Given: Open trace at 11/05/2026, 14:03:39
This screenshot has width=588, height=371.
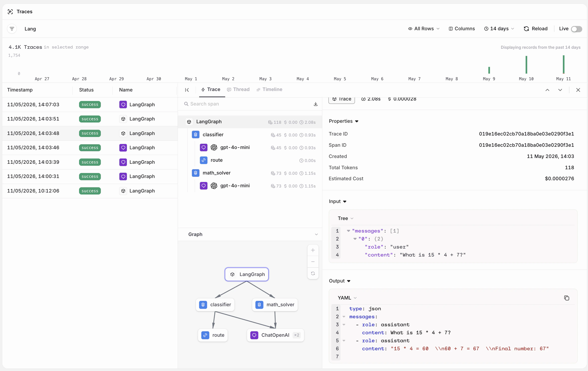Looking at the screenshot, I should click(90, 162).
